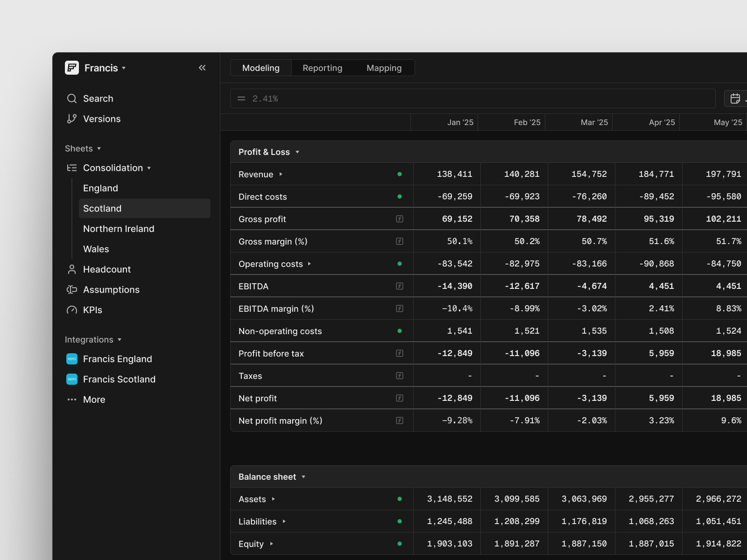The height and width of the screenshot is (560, 747).
Task: Open the calendar date picker icon
Action: click(x=735, y=98)
